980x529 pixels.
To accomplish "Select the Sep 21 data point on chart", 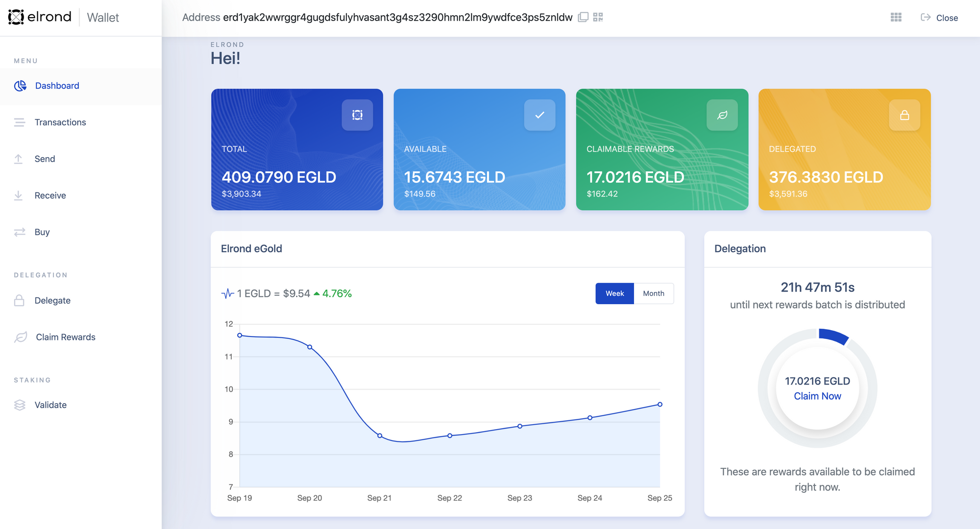I will pos(380,435).
